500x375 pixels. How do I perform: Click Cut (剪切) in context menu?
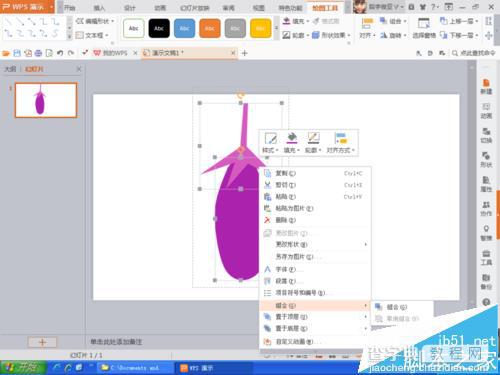click(315, 185)
